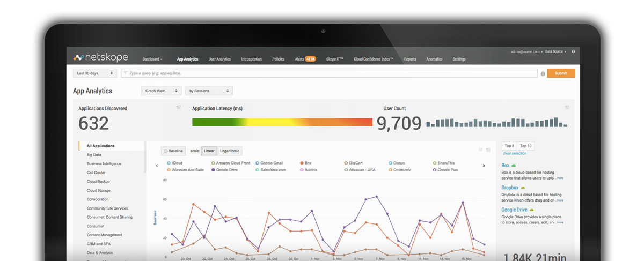The width and height of the screenshot is (644, 261).
Task: Toggle DigiCert series in legend
Action: (x=354, y=163)
